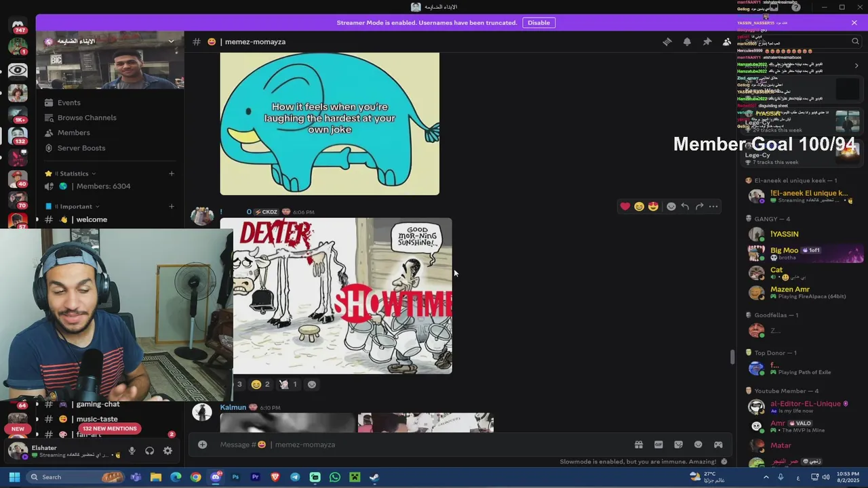This screenshot has width=868, height=488.
Task: Open the server with 747 badge
Action: tap(18, 27)
